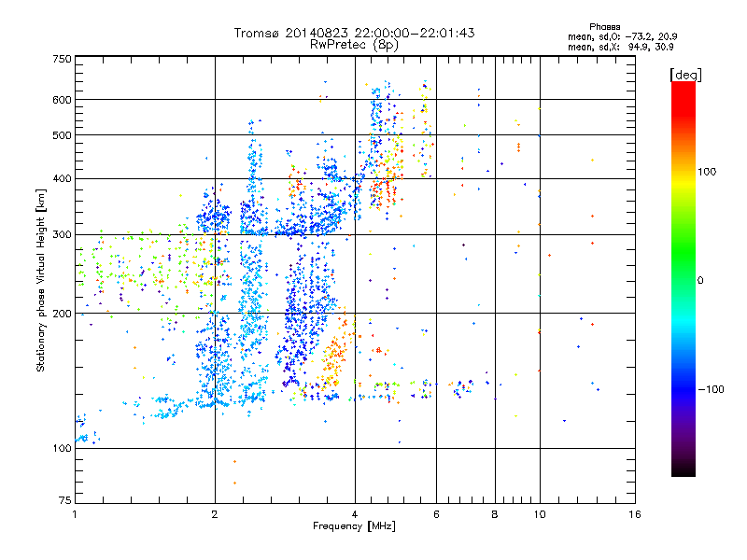Select the 'mean, sd,O: -73.2, 20.9' line
The height and width of the screenshot is (560, 747).
(623, 36)
